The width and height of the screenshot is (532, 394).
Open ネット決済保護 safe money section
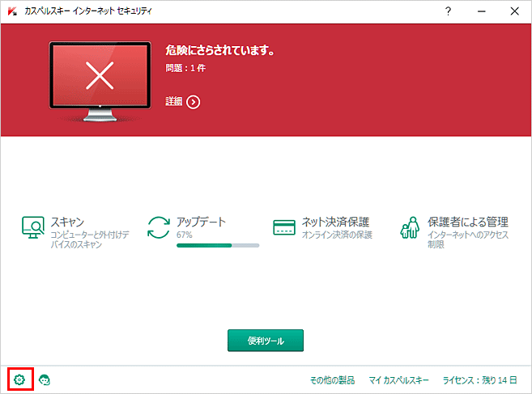335,222
